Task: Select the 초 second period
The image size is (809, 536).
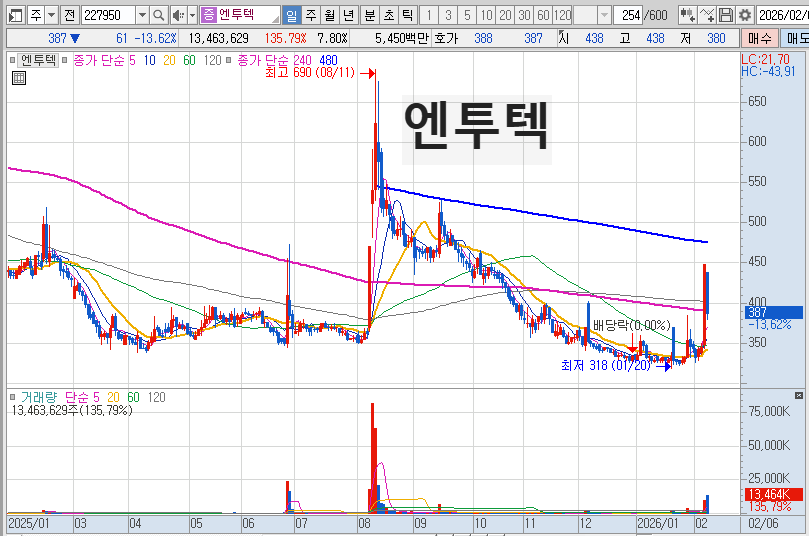Action: pyautogui.click(x=389, y=15)
